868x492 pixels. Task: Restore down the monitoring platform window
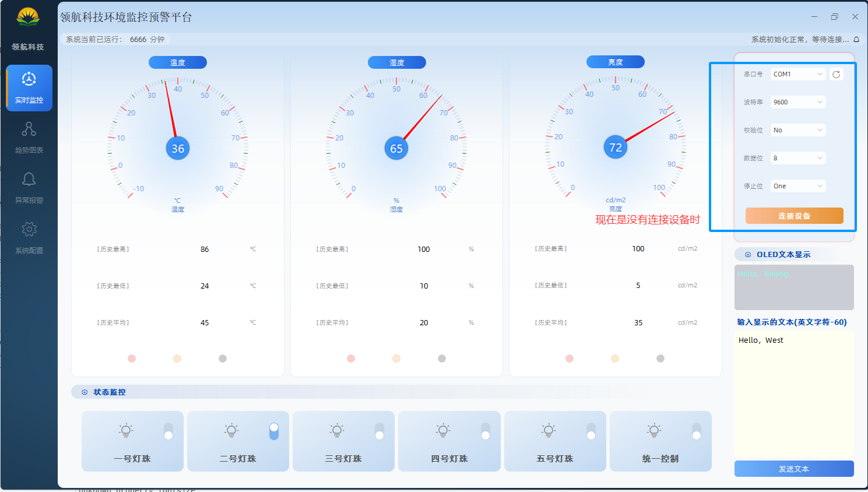coord(835,17)
